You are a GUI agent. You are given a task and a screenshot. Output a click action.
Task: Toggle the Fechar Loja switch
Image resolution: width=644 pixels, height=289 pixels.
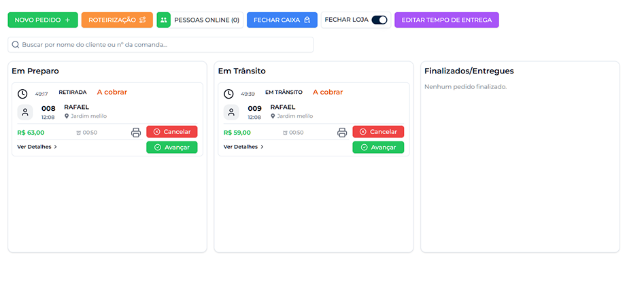[x=379, y=20]
